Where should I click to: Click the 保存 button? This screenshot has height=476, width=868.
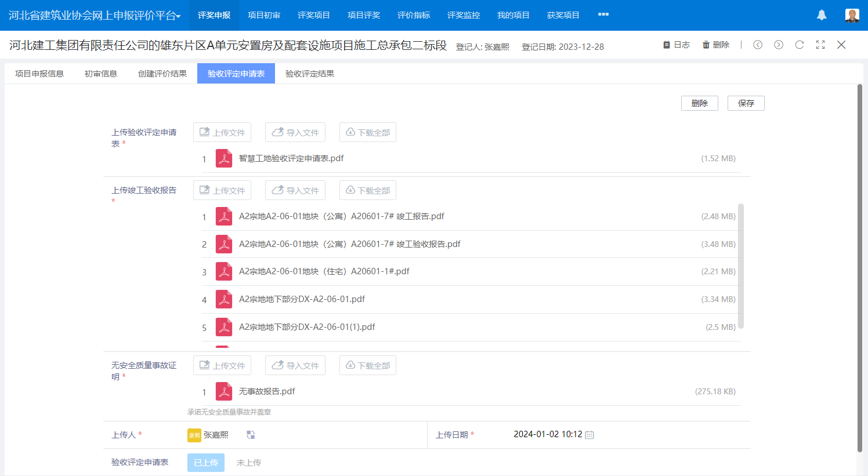pos(746,103)
